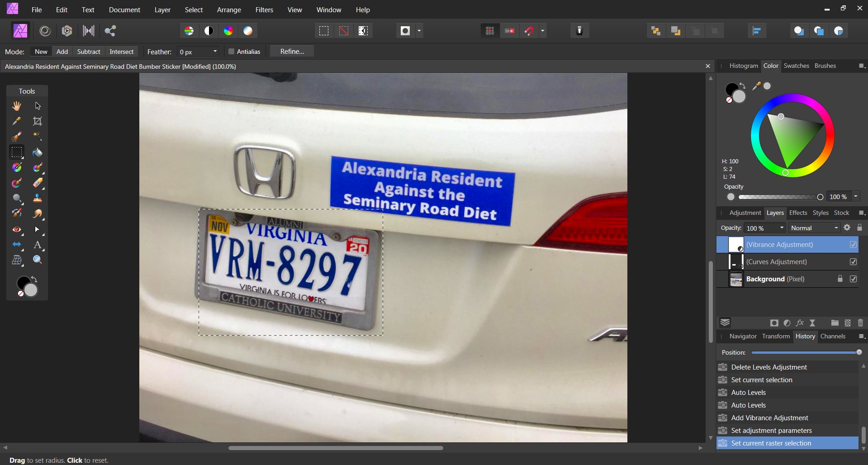Open the blend mode Normal dropdown
Viewport: 868px width, 465px height.
(814, 228)
